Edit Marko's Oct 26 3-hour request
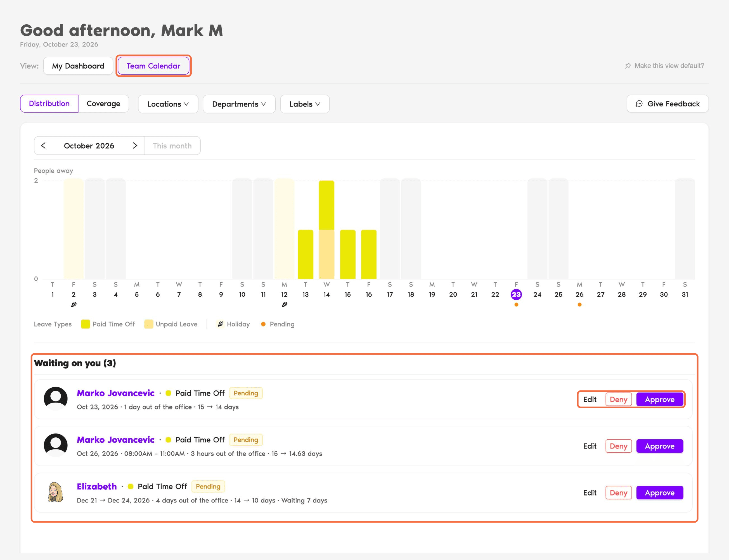Image resolution: width=729 pixels, height=560 pixels. pos(590,446)
